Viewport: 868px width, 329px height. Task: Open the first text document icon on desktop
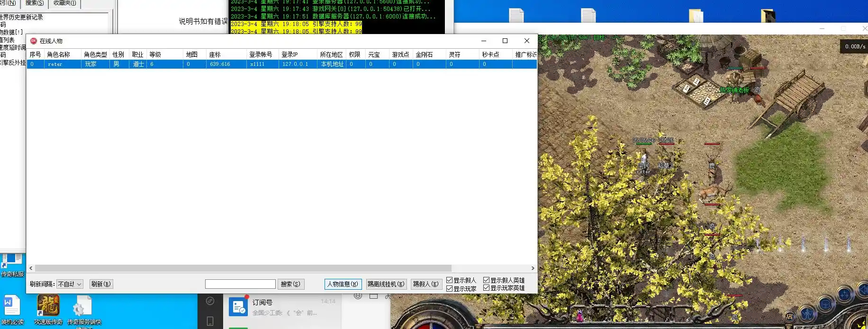[516, 15]
